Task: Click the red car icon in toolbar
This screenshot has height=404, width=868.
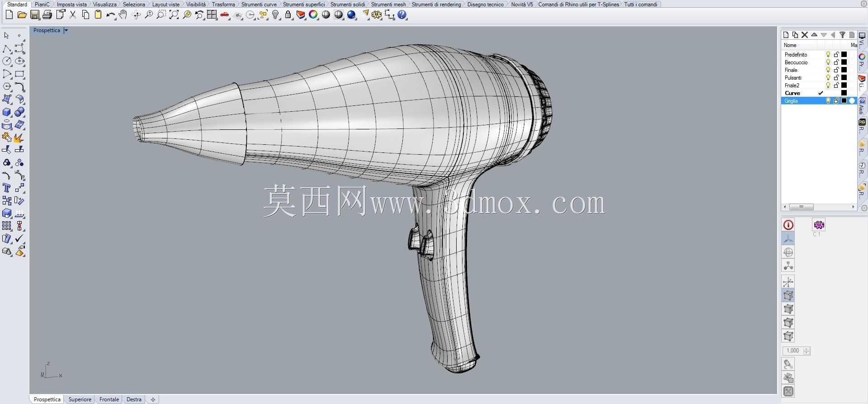Action: click(x=225, y=15)
